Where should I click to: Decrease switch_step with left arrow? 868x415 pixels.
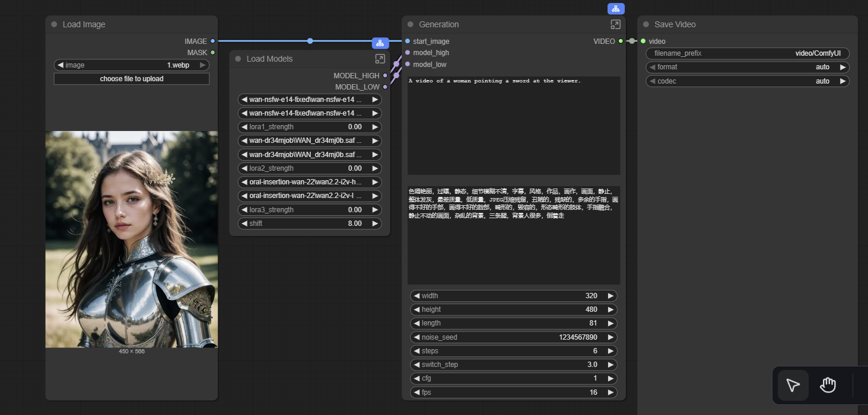tap(416, 365)
